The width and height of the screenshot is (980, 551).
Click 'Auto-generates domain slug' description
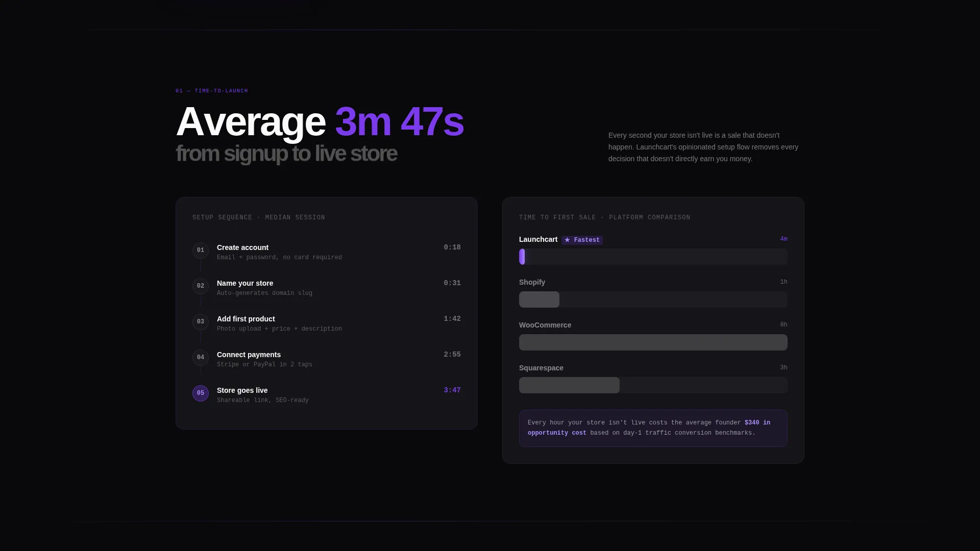[x=264, y=293]
